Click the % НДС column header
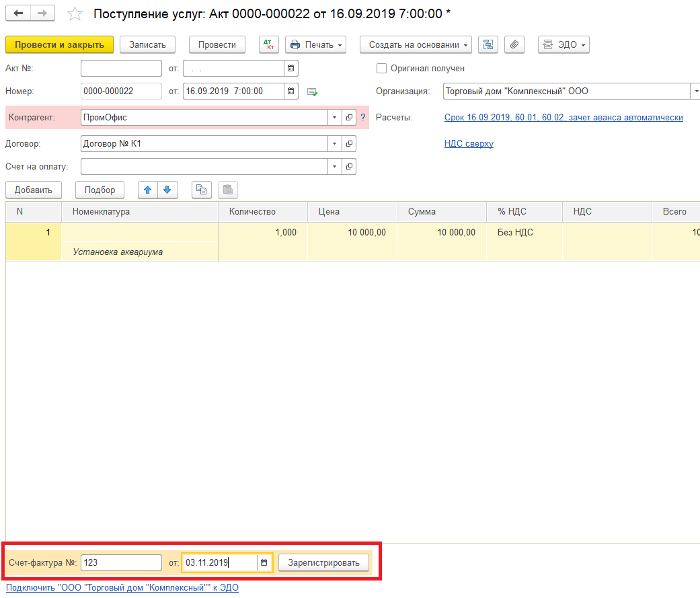 tap(524, 212)
